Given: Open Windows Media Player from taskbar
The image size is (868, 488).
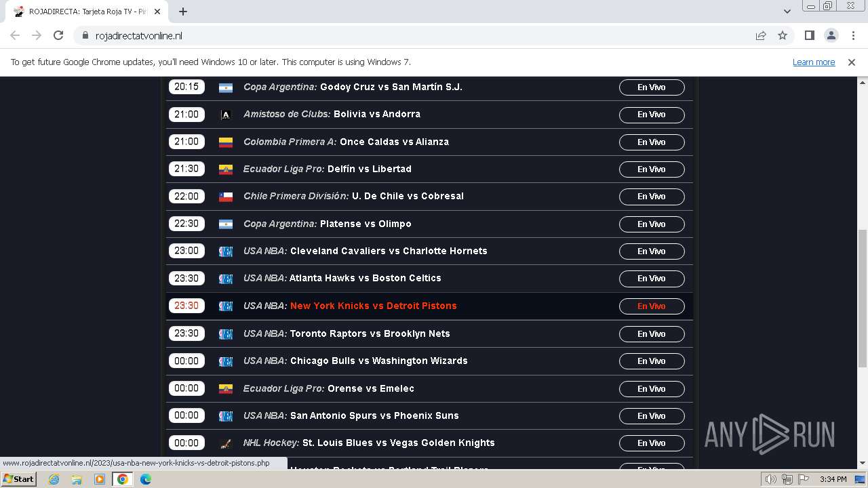Looking at the screenshot, I should coord(100,479).
